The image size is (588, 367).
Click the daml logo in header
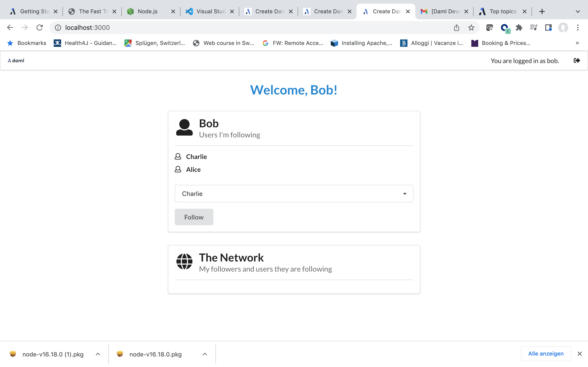16,60
